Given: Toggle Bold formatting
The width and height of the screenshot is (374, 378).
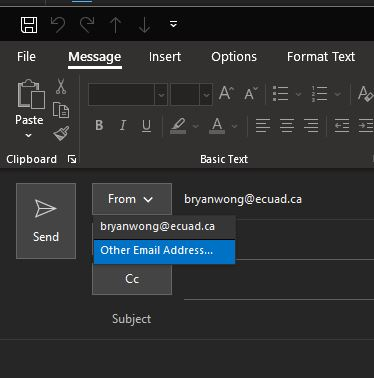Looking at the screenshot, I should (x=99, y=125).
